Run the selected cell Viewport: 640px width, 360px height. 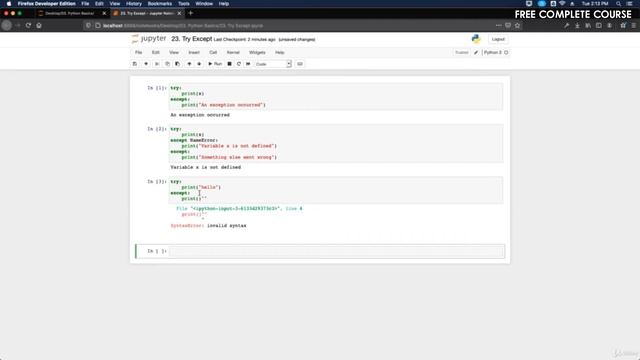[x=215, y=64]
